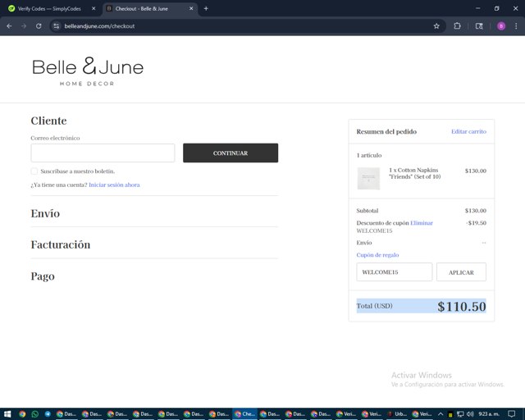Click the taskbar clock showing 9:23 a. m.
The image size is (525, 420).
pyautogui.click(x=489, y=414)
